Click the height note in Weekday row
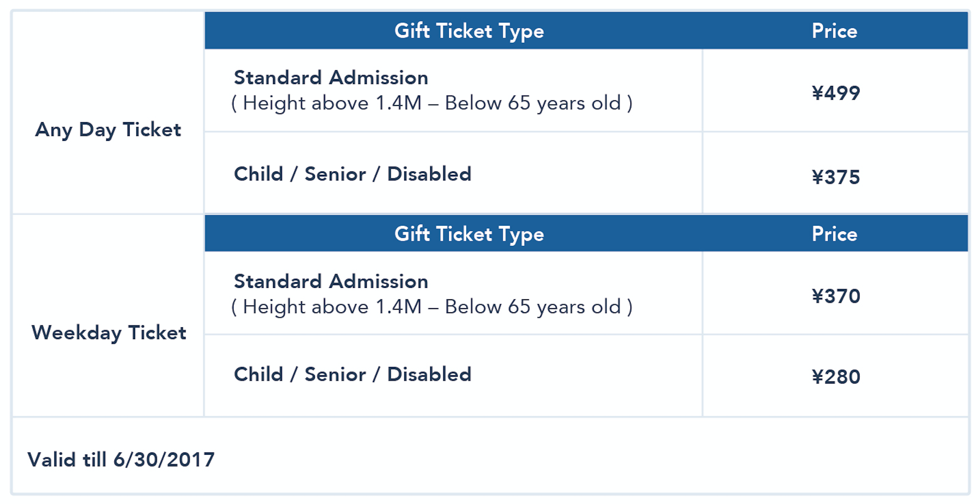The width and height of the screenshot is (980, 504). pos(432,307)
